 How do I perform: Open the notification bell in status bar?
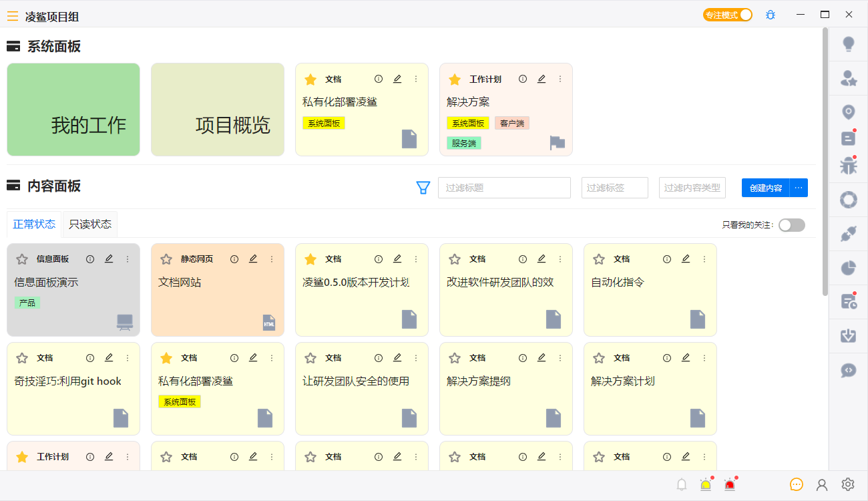coord(682,485)
